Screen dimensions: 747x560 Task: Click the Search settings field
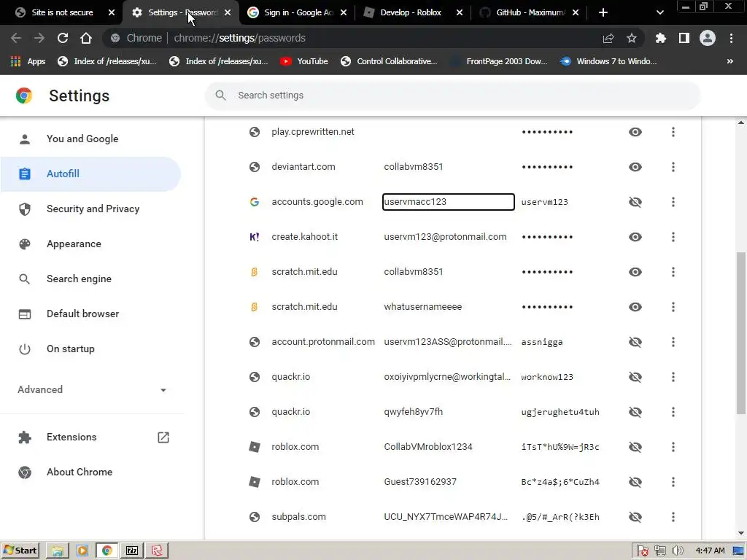point(452,96)
